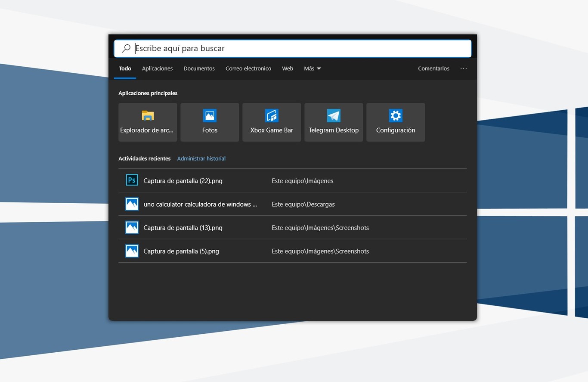Screen dimensions: 588x382
Task: Switch to the Aplicaciones tab
Action: pyautogui.click(x=157, y=68)
